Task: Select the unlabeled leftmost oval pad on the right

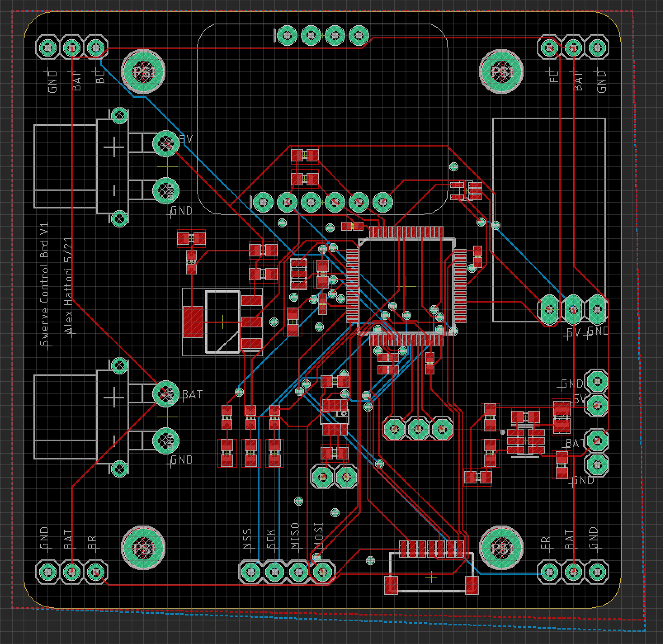Action: pos(549,309)
